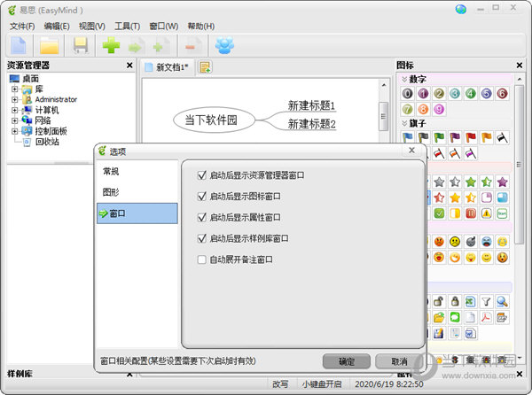Collapse the 旗子 icon group
Viewport: 532px width, 395px height.
pos(404,123)
